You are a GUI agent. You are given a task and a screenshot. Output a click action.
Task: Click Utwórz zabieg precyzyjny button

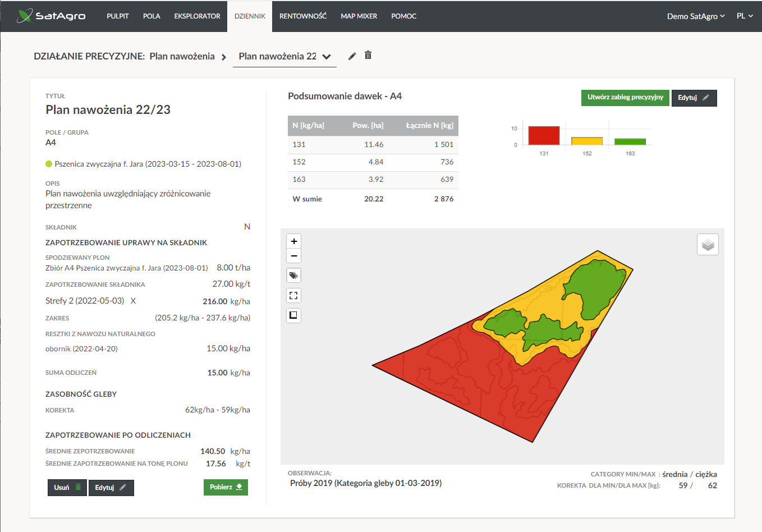pos(625,98)
